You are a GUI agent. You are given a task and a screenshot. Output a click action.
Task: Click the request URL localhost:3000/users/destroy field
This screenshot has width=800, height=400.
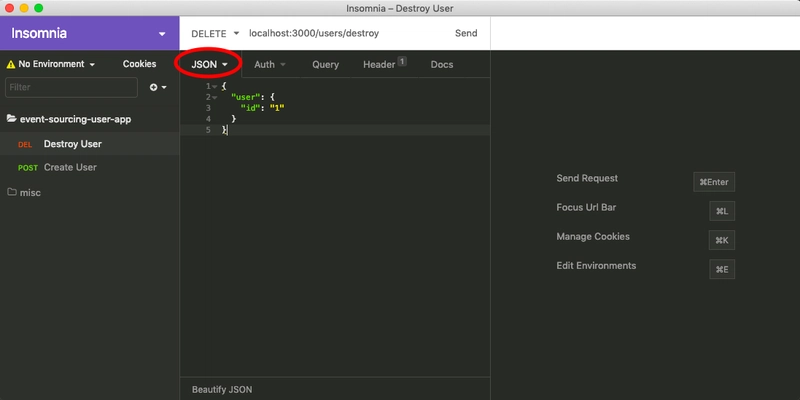click(314, 33)
